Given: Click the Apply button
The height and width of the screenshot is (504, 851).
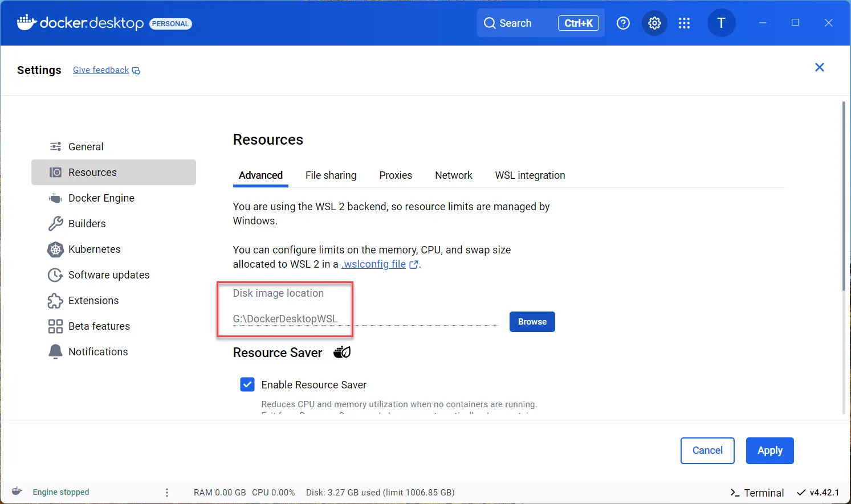Looking at the screenshot, I should [x=769, y=450].
